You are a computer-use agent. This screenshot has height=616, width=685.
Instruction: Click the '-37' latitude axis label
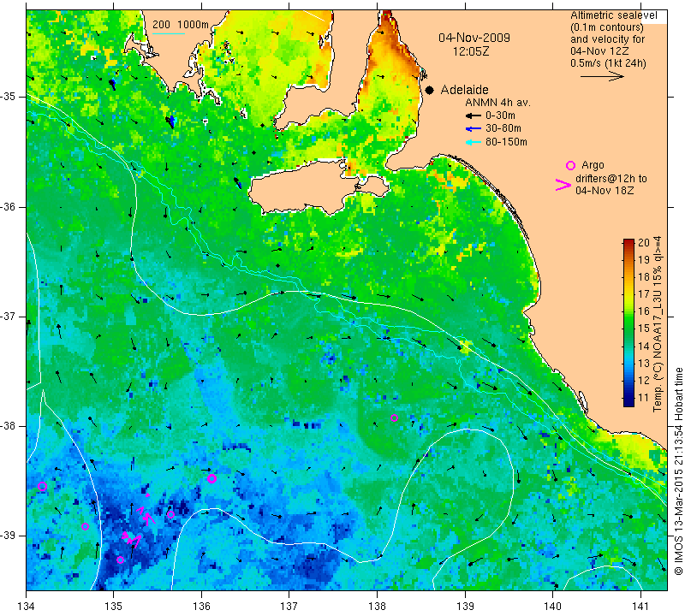pos(8,317)
